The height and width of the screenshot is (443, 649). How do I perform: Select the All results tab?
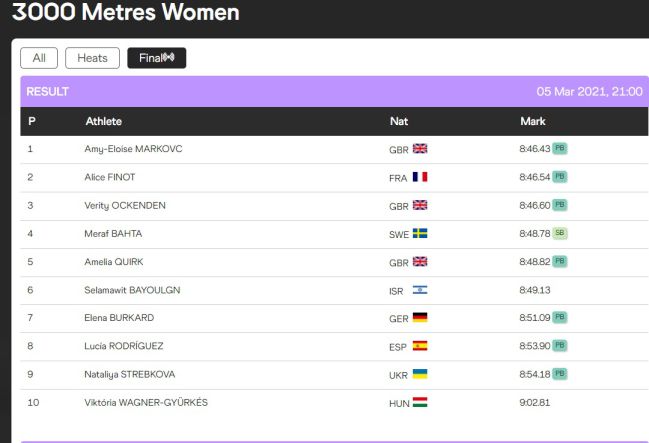click(x=39, y=58)
